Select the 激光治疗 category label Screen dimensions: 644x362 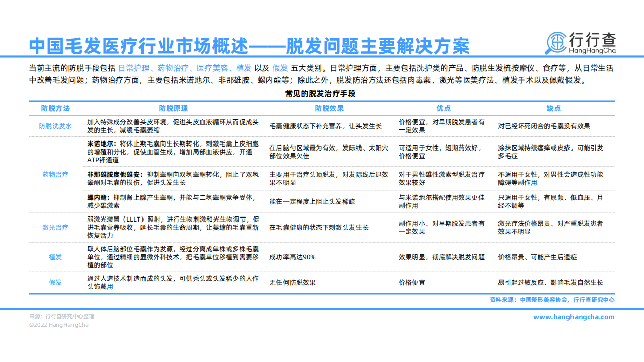[x=54, y=228]
